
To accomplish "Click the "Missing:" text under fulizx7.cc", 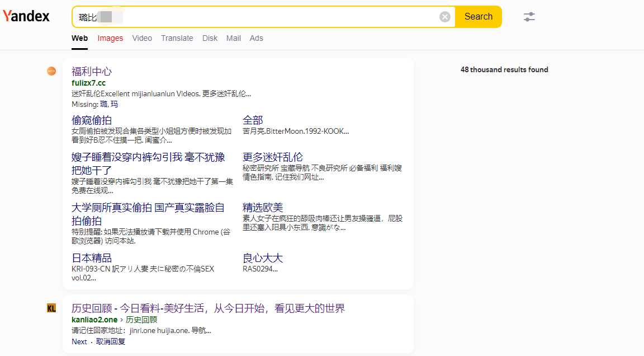I will (84, 105).
